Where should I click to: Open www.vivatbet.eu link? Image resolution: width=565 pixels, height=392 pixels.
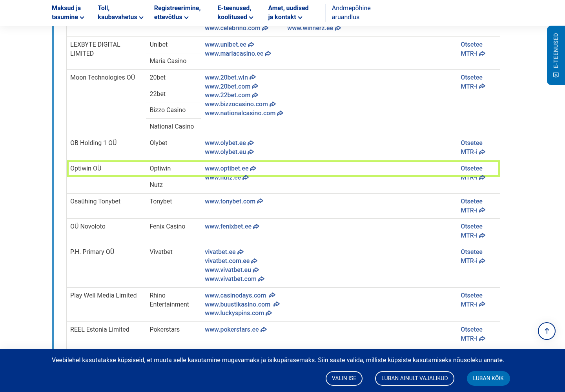tap(232, 270)
